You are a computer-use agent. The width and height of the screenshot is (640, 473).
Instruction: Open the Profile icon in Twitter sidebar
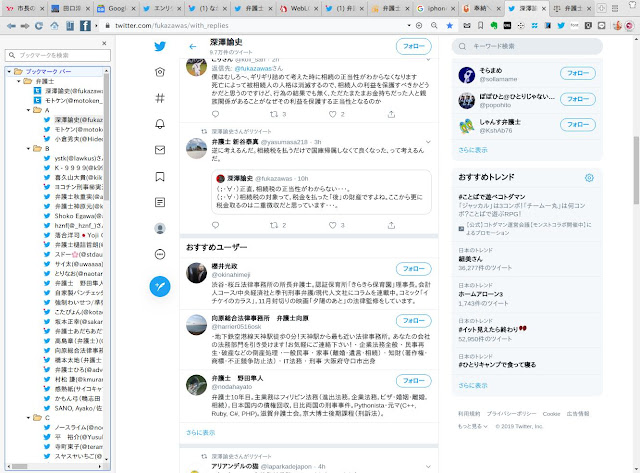point(160,229)
